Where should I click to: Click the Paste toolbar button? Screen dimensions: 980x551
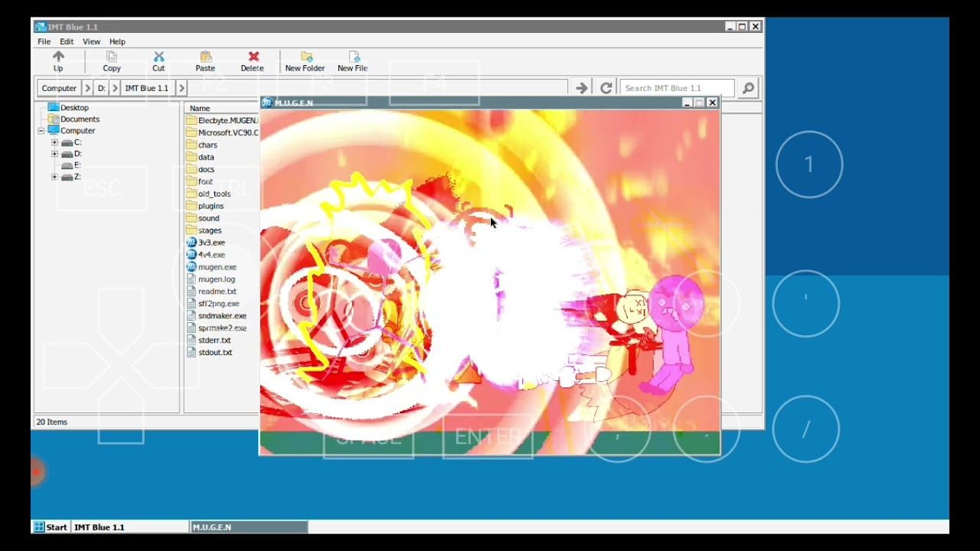click(205, 62)
